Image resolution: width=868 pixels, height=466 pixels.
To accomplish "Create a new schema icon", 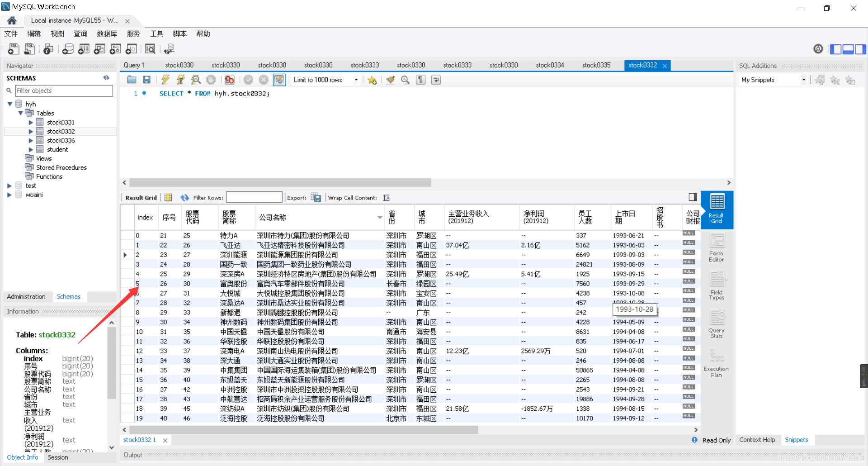I will coord(68,49).
